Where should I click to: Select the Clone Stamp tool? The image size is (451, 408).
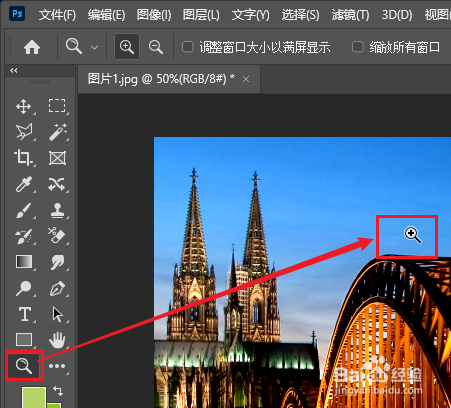[57, 210]
